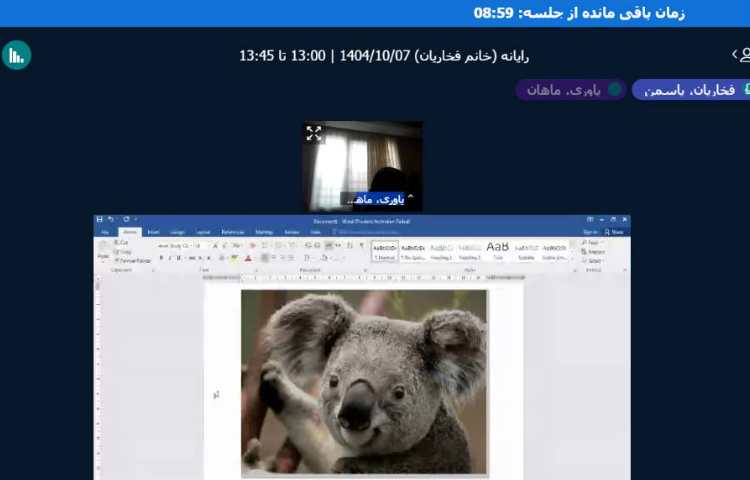Select the Find command in the Editing group
Screen dimensions: 750x480
click(592, 242)
